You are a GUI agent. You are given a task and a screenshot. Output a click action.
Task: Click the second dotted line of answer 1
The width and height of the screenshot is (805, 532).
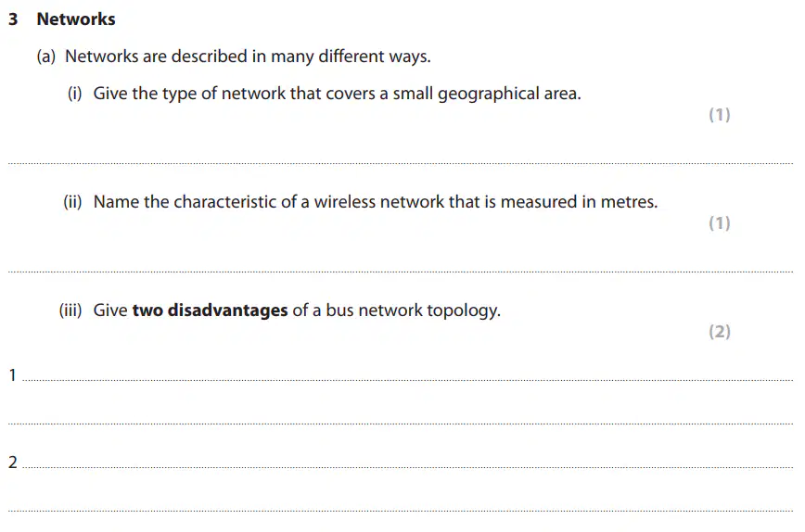pyautogui.click(x=401, y=424)
